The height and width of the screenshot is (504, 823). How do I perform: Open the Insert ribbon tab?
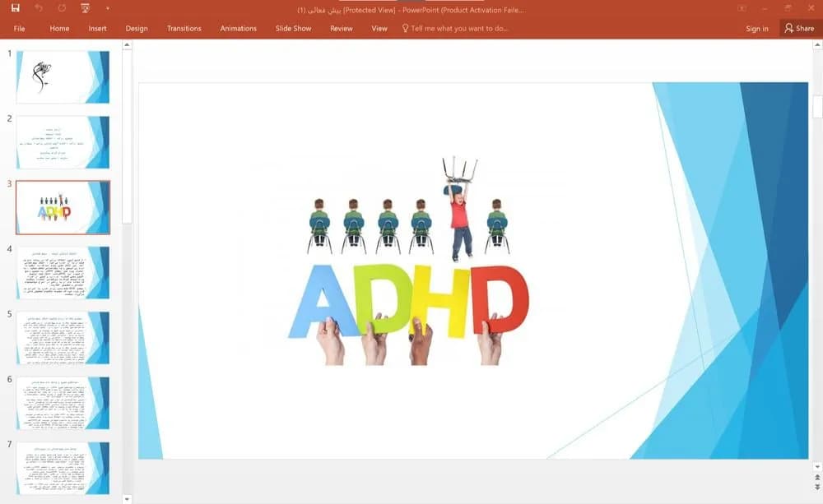[97, 28]
